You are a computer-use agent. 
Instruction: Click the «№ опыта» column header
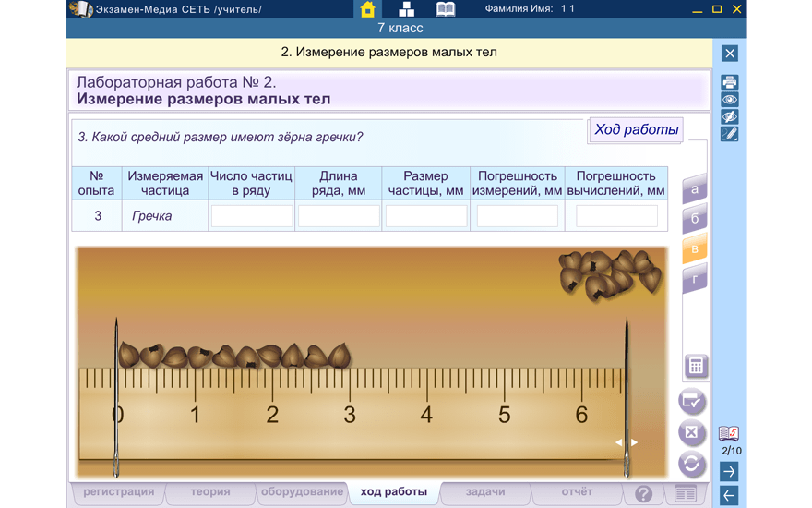click(96, 184)
